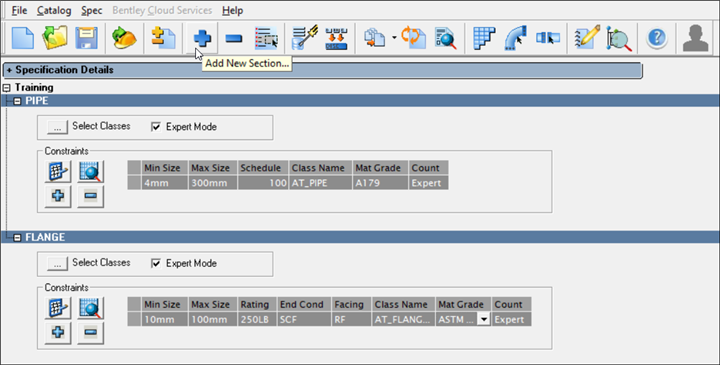Collapse the FLANGE section
The height and width of the screenshot is (365, 720).
pyautogui.click(x=17, y=237)
